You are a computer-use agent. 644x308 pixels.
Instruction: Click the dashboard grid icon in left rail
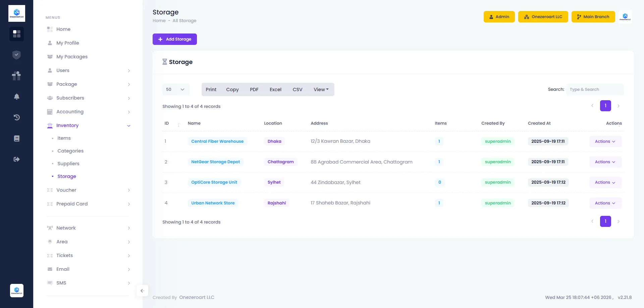(x=16, y=34)
